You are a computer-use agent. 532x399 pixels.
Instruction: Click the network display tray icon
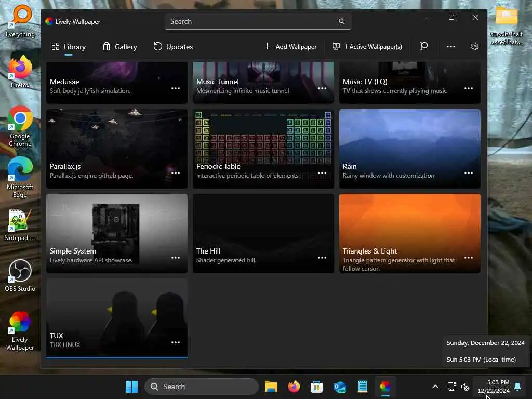[451, 387]
